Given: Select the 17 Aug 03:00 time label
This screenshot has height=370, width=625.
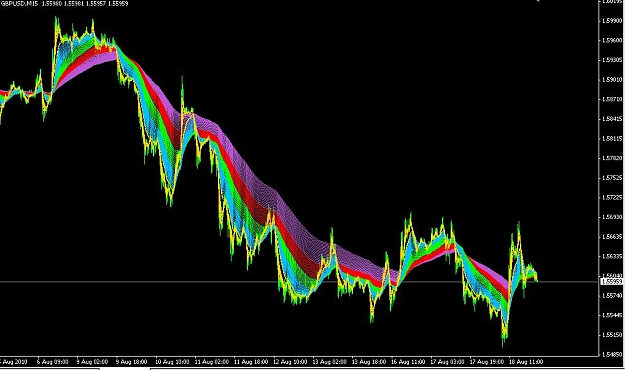Looking at the screenshot, I should pos(448,362).
